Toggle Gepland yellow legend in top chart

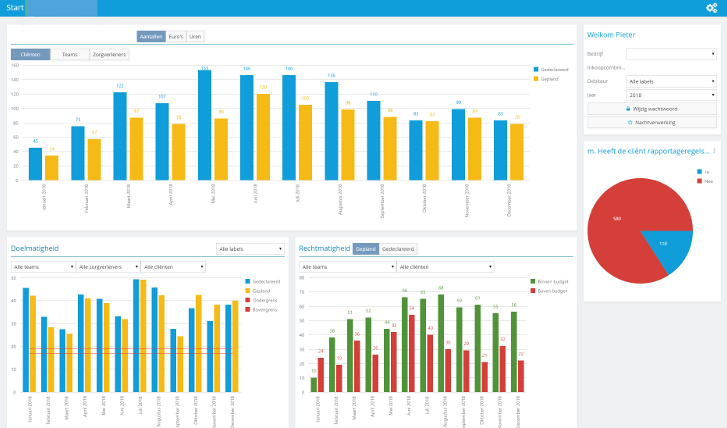pyautogui.click(x=536, y=79)
